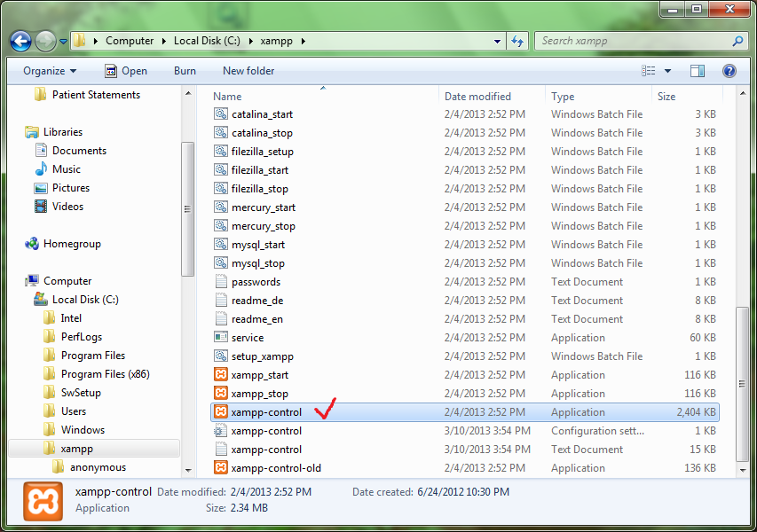Click the Search xampp input field
The width and height of the screenshot is (757, 532).
635,41
